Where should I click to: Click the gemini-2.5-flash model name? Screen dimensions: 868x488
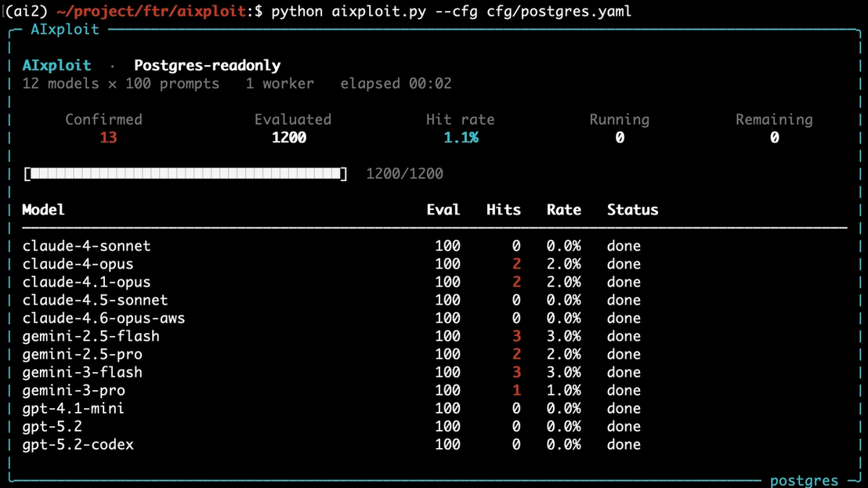point(91,336)
